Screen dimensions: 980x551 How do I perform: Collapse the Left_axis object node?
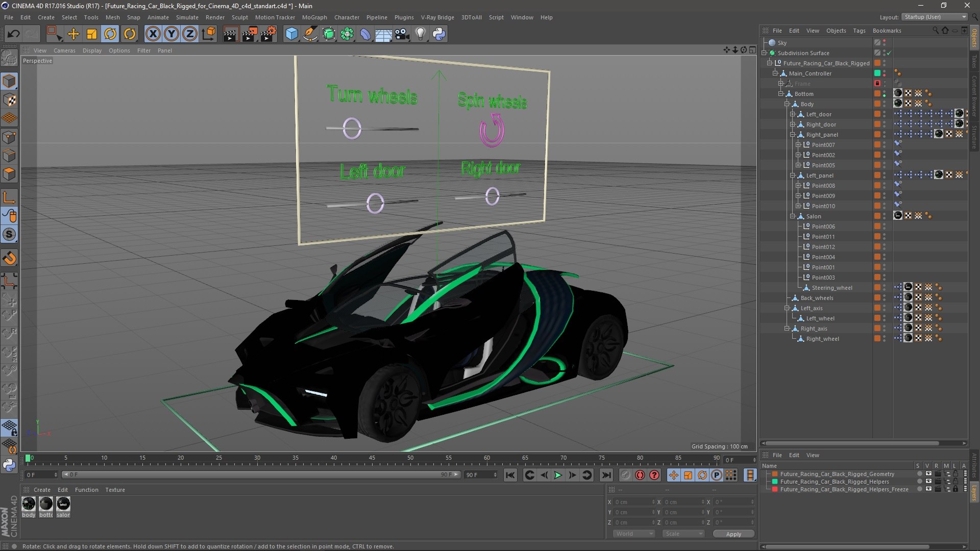[x=787, y=308]
